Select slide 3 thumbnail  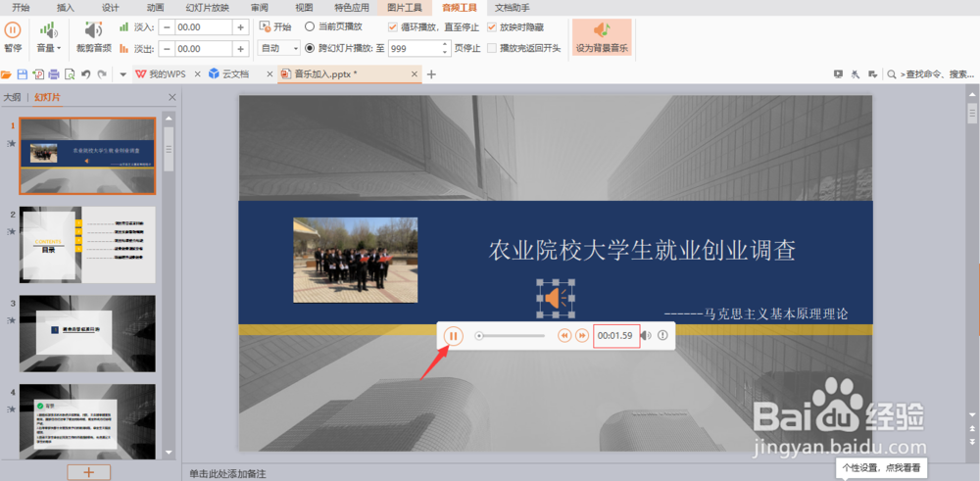[x=87, y=334]
